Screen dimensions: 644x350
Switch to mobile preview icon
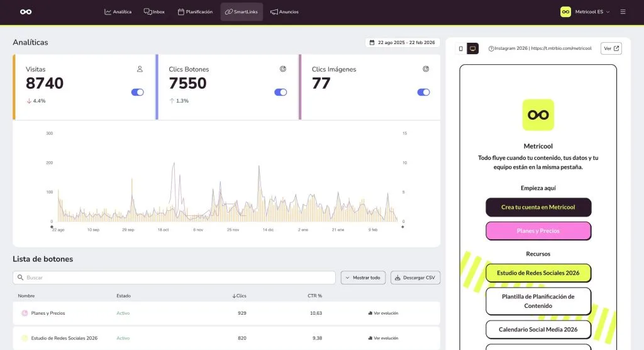[x=461, y=48]
